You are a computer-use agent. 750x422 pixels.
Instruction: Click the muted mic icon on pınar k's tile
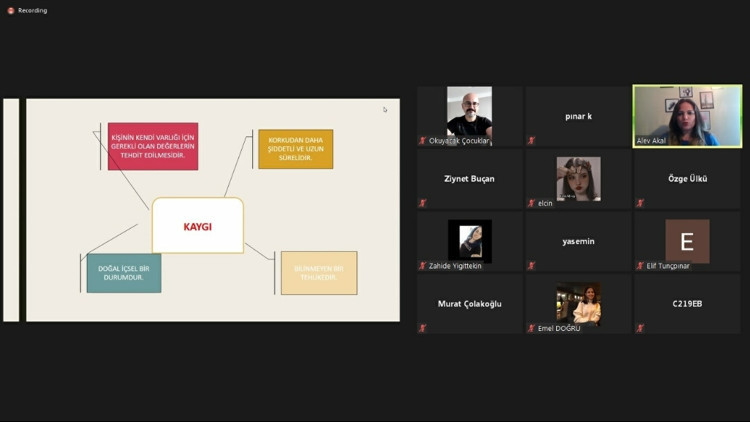(531, 141)
